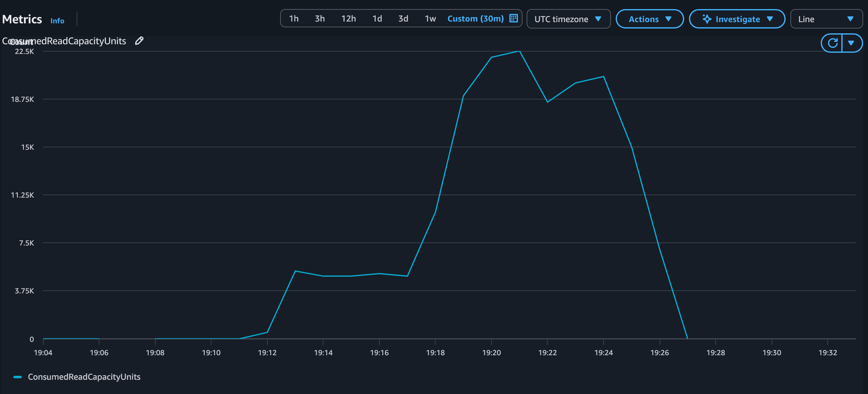
Task: Click the graph title ConsumedReadCapacityUnits
Action: point(64,41)
